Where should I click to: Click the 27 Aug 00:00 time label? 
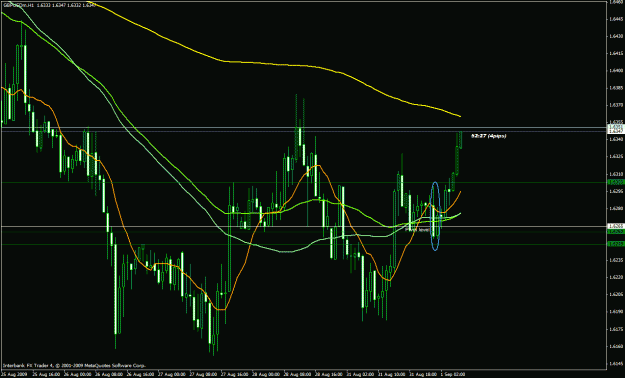tap(171, 374)
